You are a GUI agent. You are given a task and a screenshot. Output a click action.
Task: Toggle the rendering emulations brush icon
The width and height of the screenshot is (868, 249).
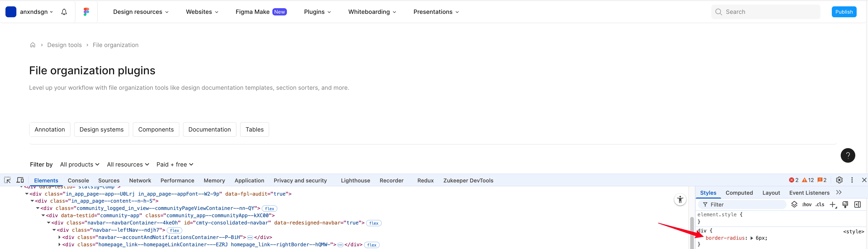coord(845,204)
